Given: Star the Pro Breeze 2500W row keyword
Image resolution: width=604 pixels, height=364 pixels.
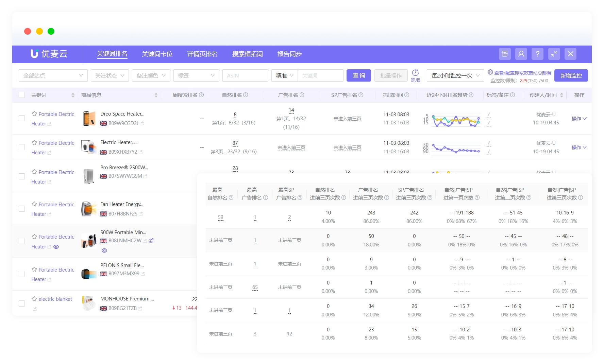Looking at the screenshot, I should pyautogui.click(x=34, y=172).
